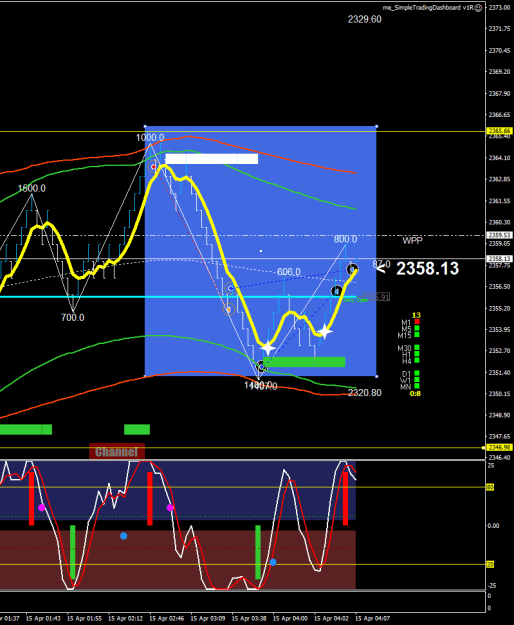
Task: Select the white rectangle near 1000.0 peak
Action: coord(212,159)
